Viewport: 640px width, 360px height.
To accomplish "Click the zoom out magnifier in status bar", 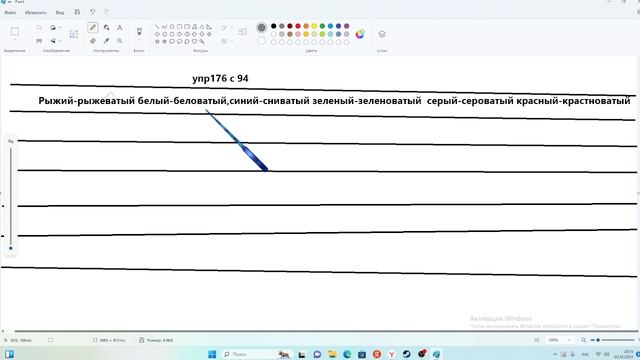I will click(584, 340).
